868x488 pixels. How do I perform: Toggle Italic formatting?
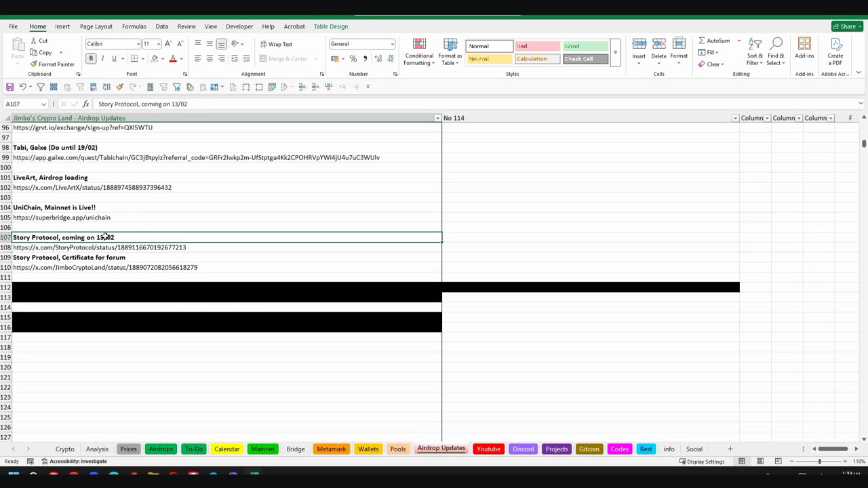[x=102, y=58]
